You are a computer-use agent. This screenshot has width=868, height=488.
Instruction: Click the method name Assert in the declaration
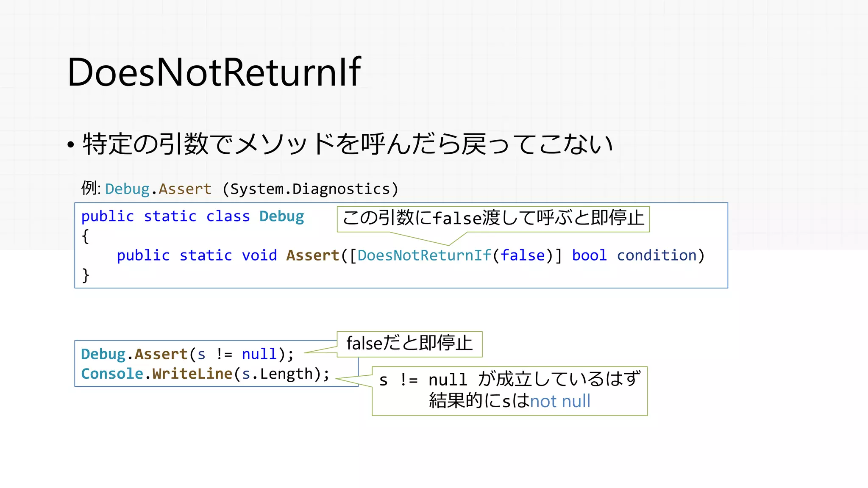click(313, 255)
